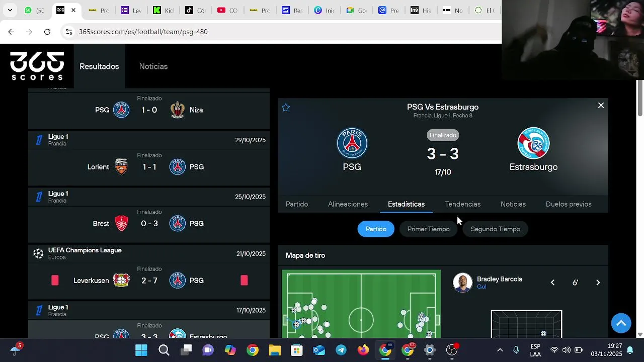Open Noticias in the top navigation

(x=153, y=66)
